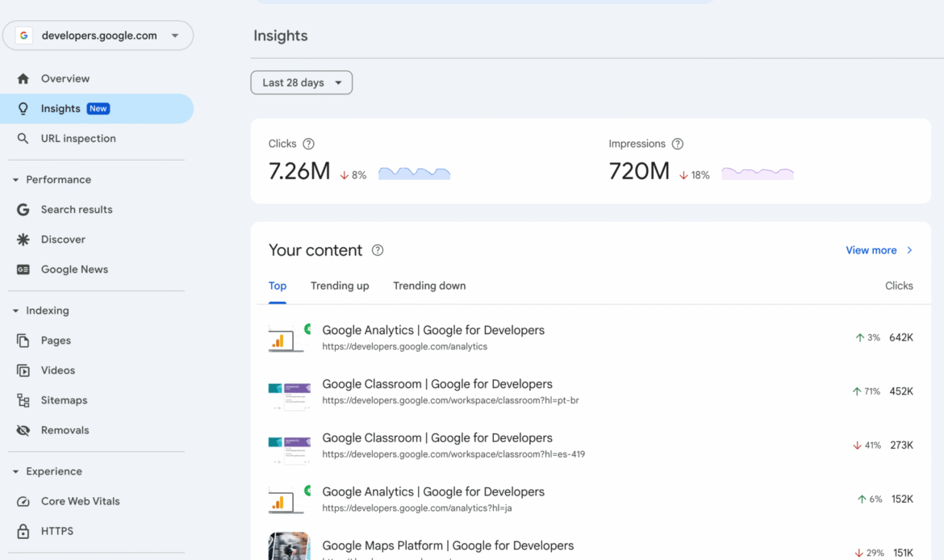Open help icon next to Clicks
The height and width of the screenshot is (560, 944).
click(308, 144)
